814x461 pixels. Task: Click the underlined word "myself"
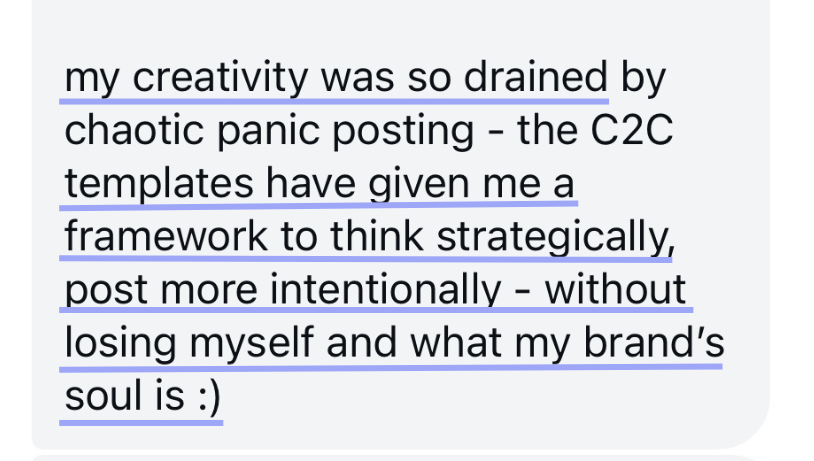point(251,343)
